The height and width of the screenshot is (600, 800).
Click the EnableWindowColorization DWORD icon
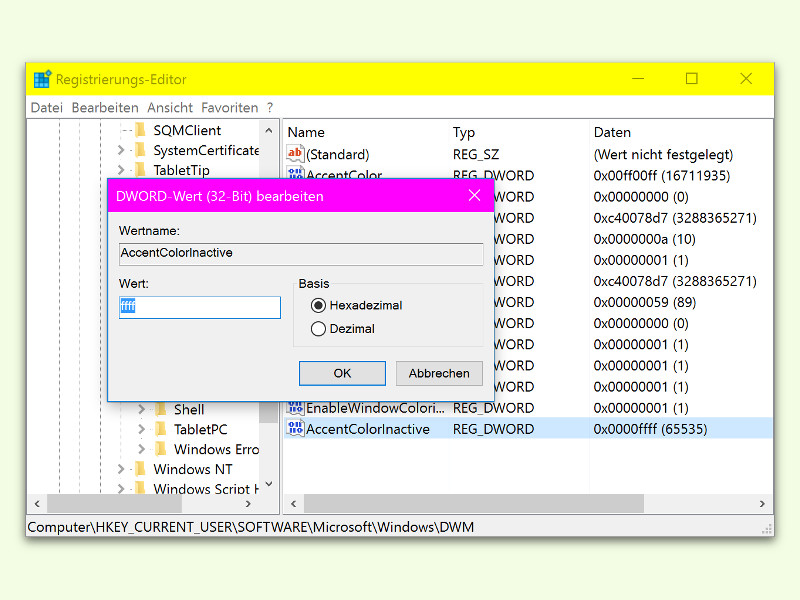coord(295,408)
